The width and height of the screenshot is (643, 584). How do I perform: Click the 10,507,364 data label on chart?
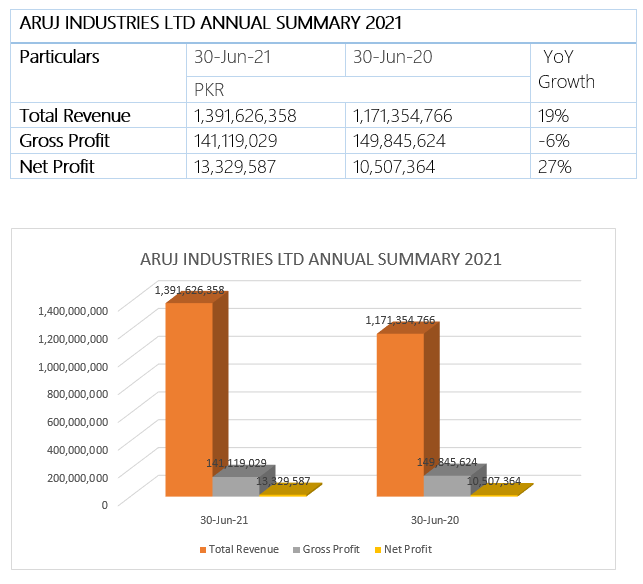pyautogui.click(x=494, y=481)
